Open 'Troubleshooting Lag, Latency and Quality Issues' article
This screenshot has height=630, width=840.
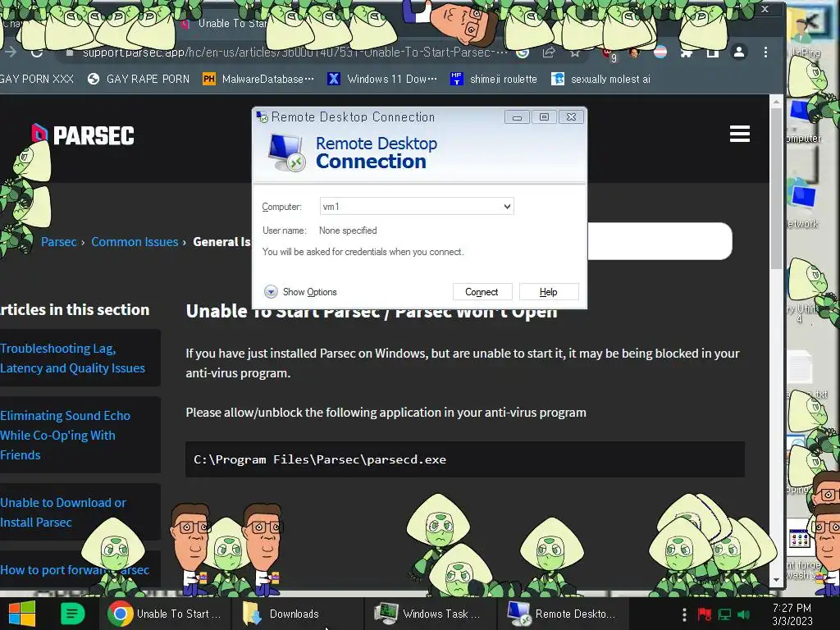[x=72, y=358]
